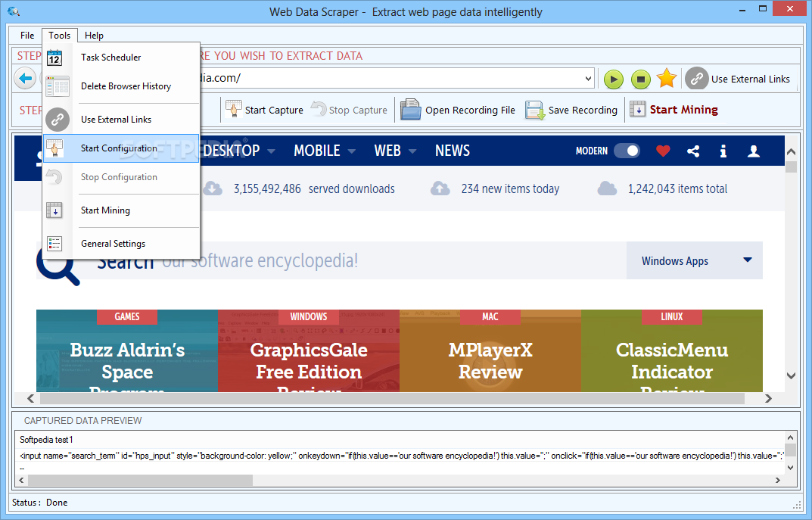Screen dimensions: 812x520
Task: Open GraphicsGale Free Edition Review tile
Action: click(x=309, y=350)
